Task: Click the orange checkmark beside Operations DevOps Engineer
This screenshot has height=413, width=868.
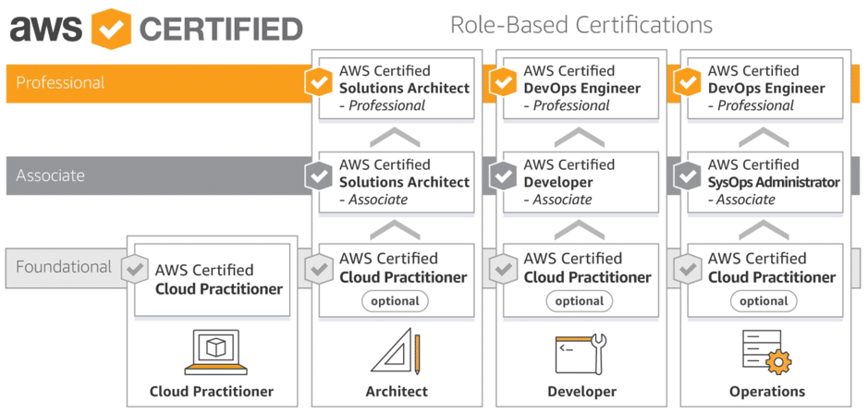Action: (688, 83)
